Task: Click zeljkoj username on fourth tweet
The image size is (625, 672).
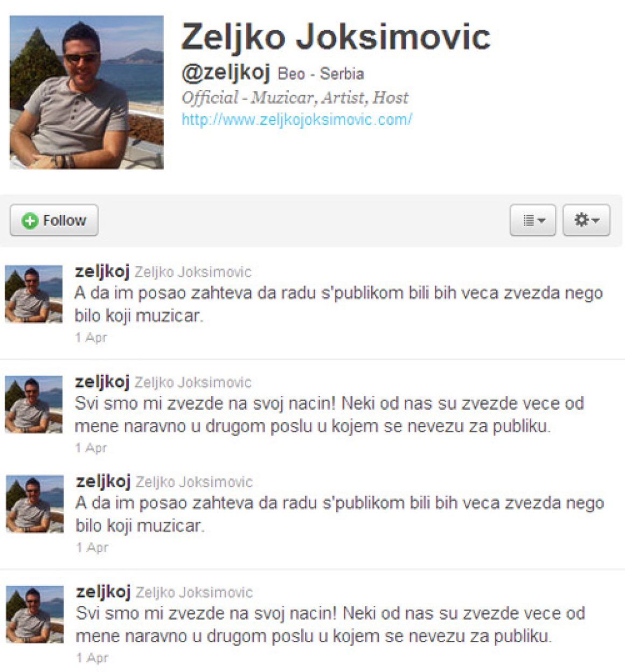Action: [x=103, y=592]
